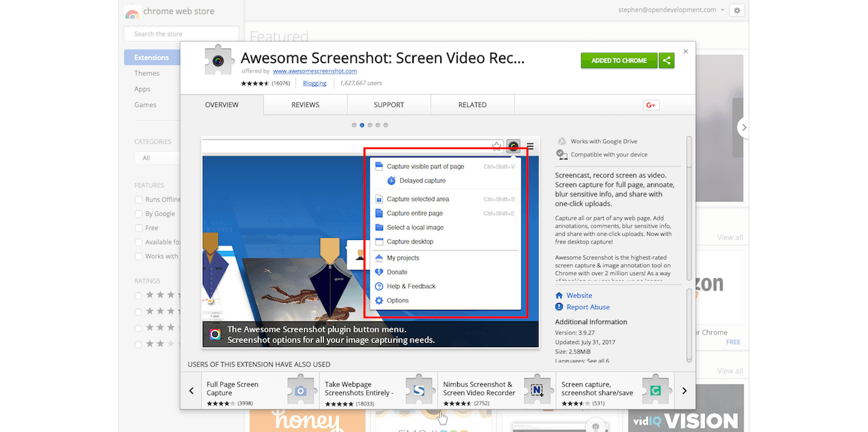
Task: Click the hamburger menu icon in preview
Action: (530, 146)
